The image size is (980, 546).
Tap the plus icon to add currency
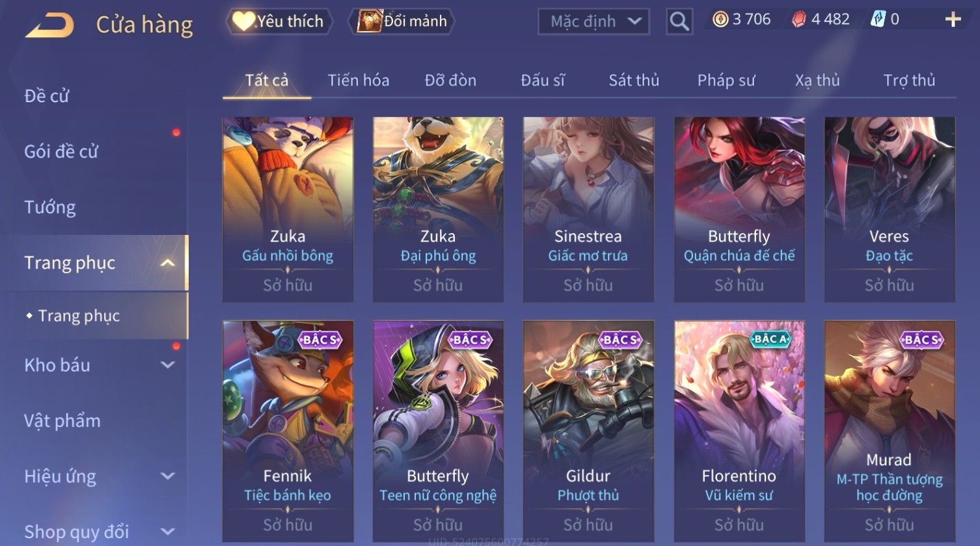(953, 20)
